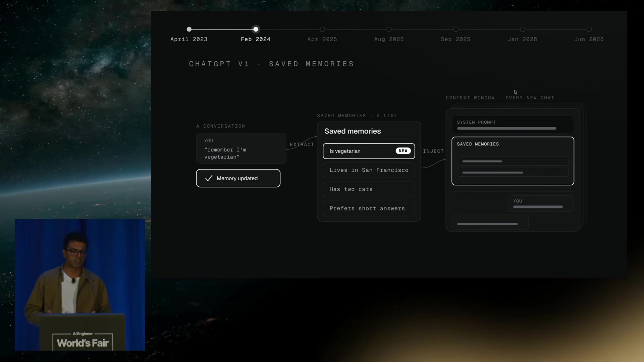Viewport: 644px width, 362px height.
Task: Click the "Memory updated" confirmation box
Action: tap(238, 178)
